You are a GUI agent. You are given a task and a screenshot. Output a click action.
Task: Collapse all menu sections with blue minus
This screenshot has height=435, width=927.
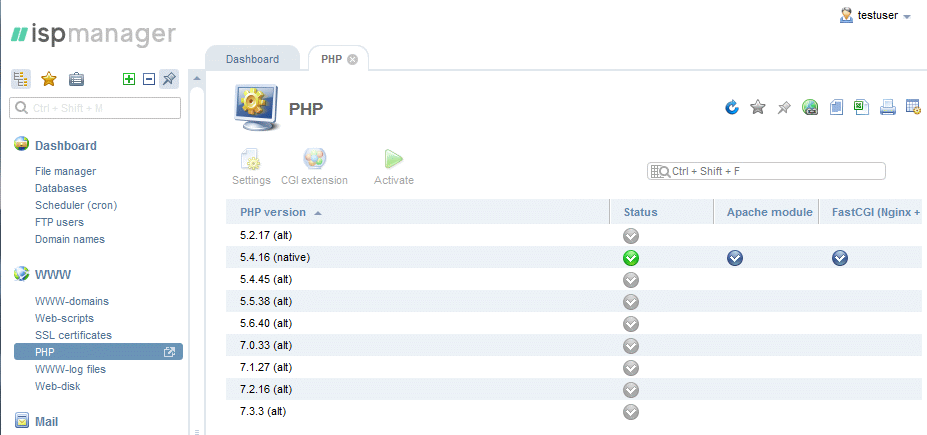pyautogui.click(x=149, y=79)
